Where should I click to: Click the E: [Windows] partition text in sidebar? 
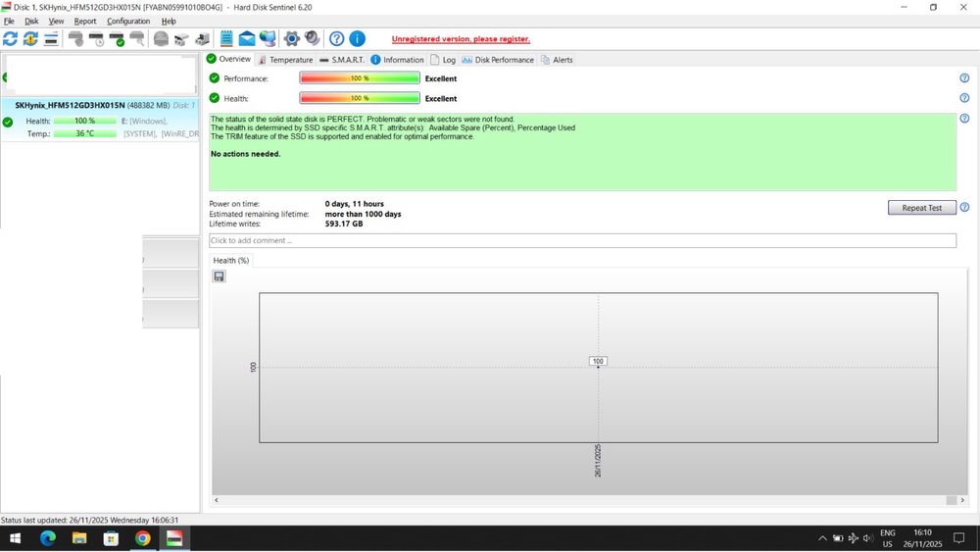pyautogui.click(x=144, y=121)
